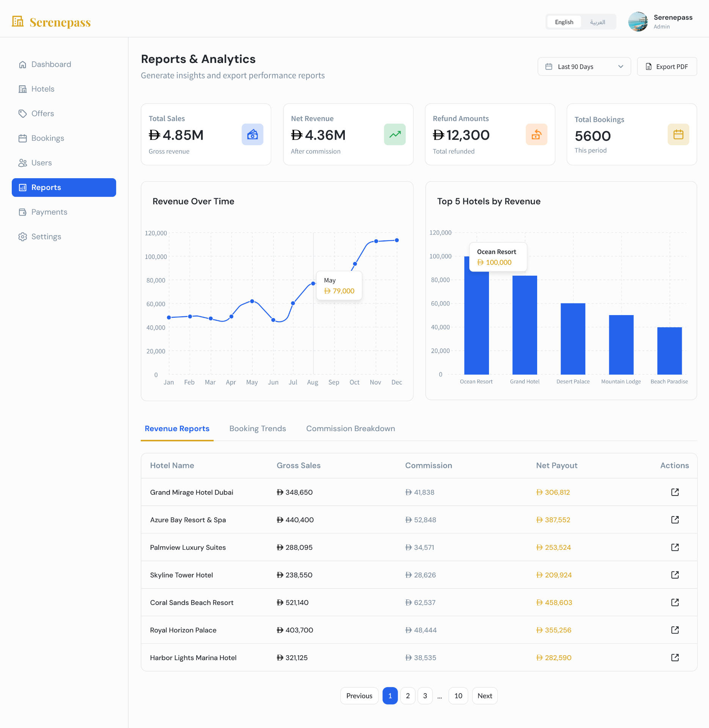The image size is (709, 728).
Task: Click the Hotel Name column header
Action: tap(172, 466)
